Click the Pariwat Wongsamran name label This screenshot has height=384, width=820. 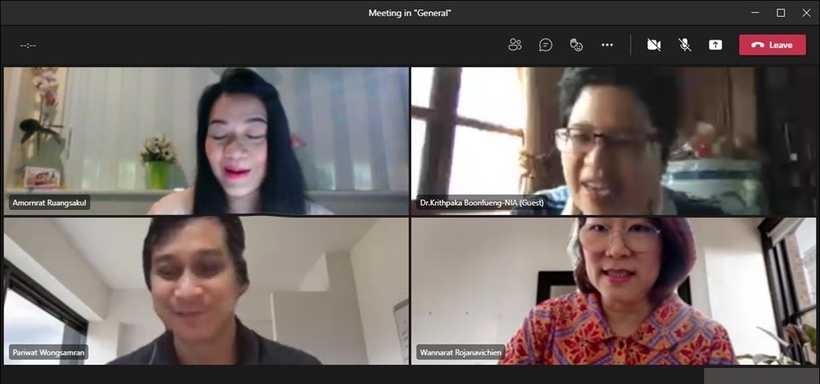[x=49, y=352]
